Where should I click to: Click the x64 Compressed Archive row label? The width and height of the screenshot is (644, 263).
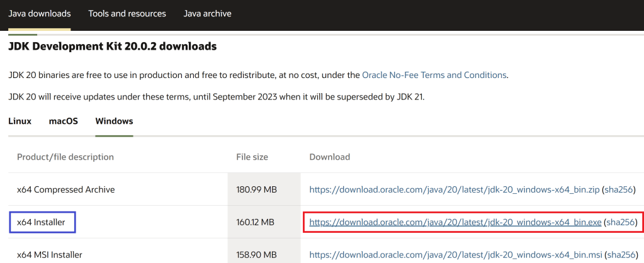tap(66, 189)
